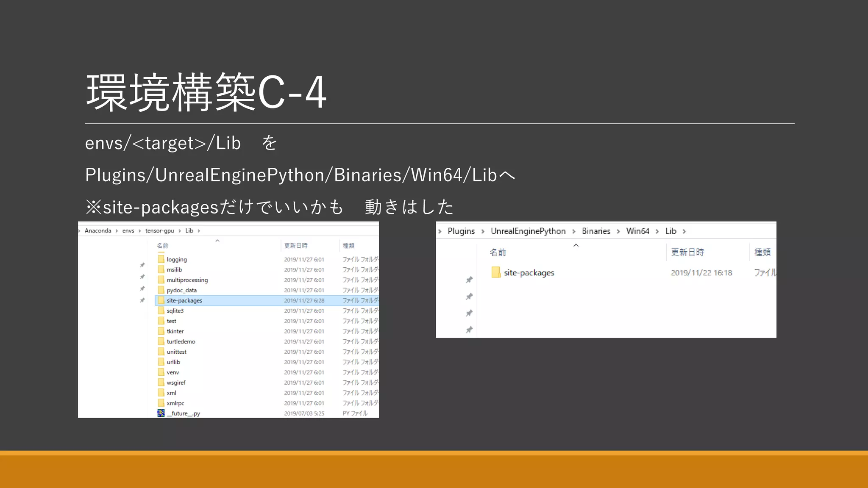Click the 'turtledemo' folder name
The height and width of the screenshot is (488, 868).
coord(181,341)
